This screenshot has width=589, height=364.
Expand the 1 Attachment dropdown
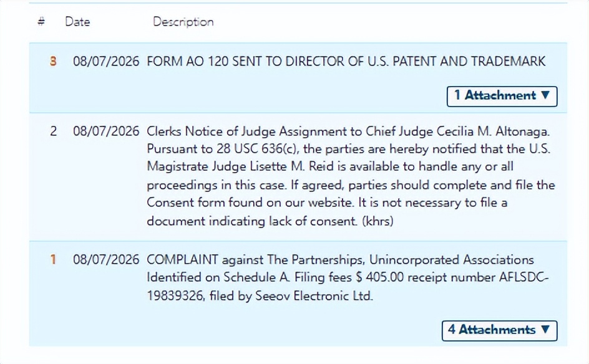(x=502, y=96)
